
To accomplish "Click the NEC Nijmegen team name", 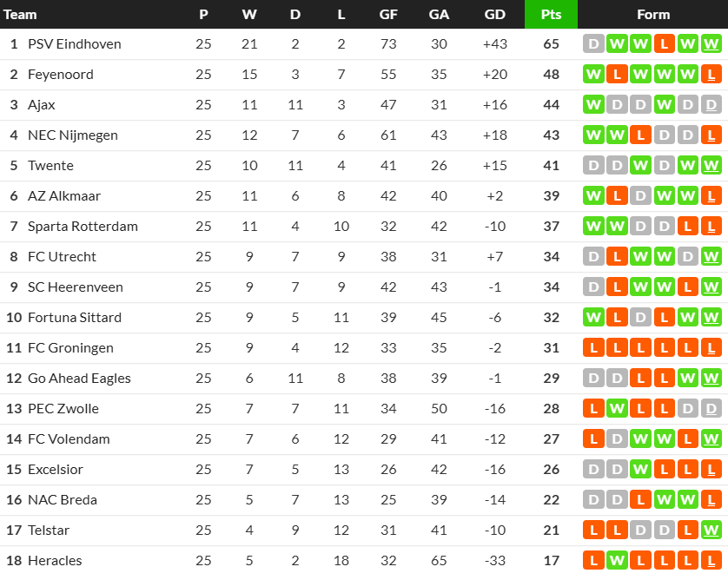I will 73,135.
